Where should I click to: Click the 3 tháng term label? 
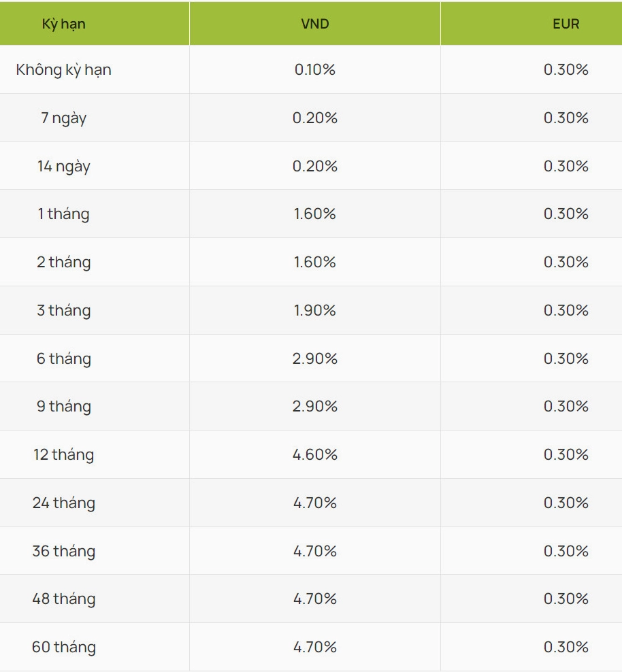point(63,310)
